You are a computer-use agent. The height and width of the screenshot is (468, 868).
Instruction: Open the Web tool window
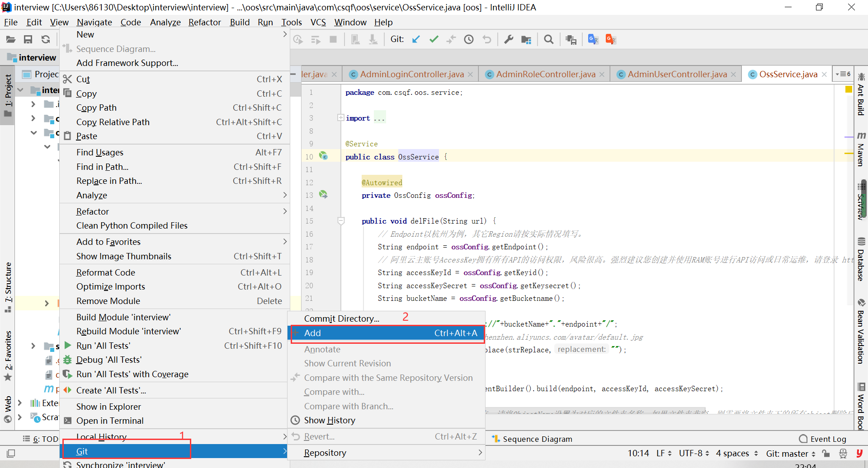pos(8,409)
